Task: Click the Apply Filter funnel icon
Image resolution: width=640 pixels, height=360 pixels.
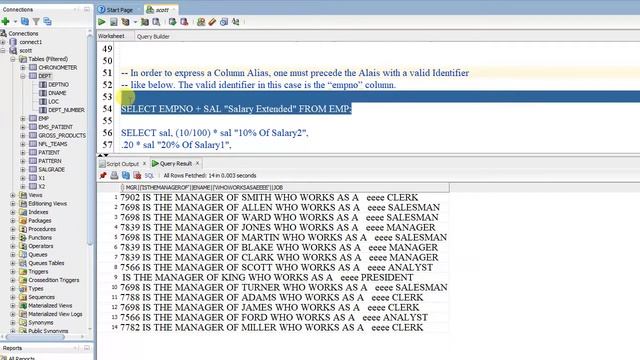Action: pyautogui.click(x=36, y=21)
